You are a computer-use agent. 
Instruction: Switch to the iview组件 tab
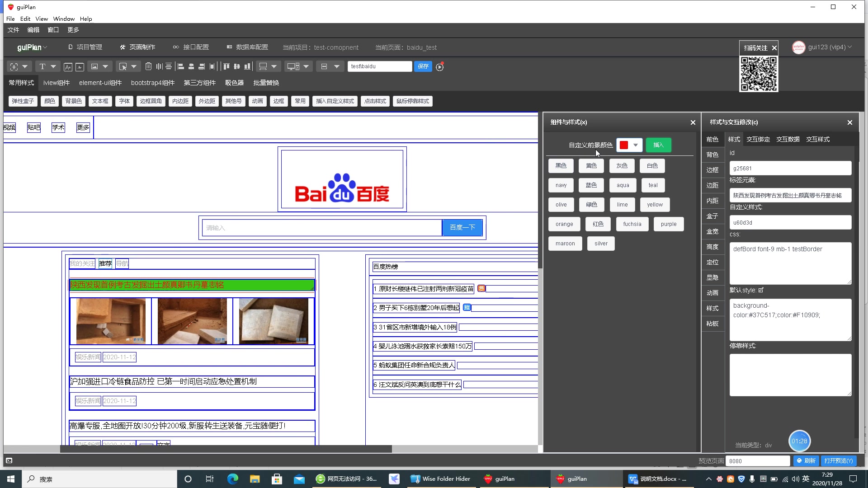tap(57, 83)
